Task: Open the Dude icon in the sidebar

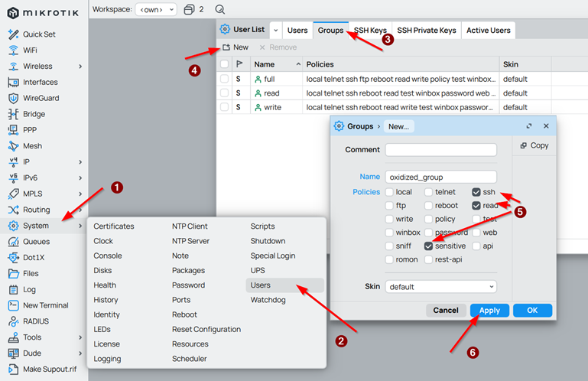Action: pos(14,353)
